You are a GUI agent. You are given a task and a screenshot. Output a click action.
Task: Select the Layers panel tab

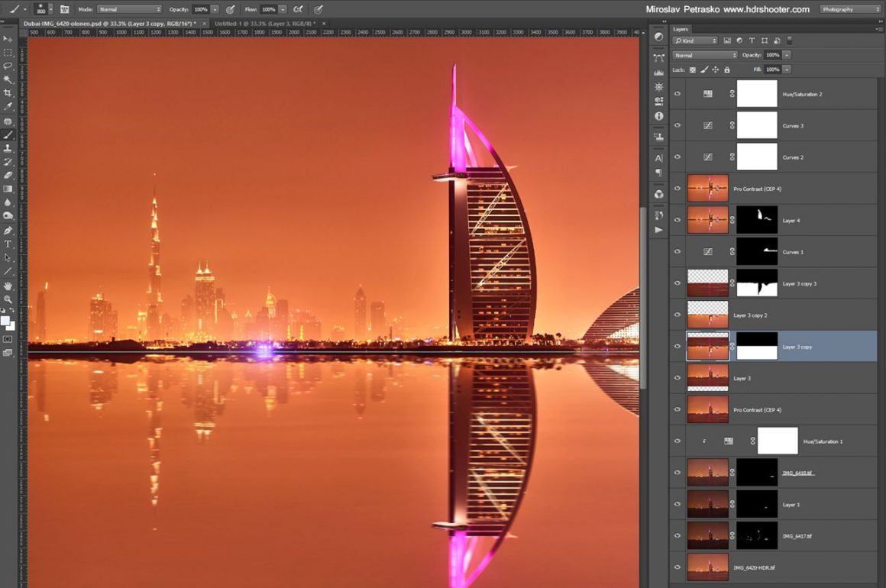tap(681, 29)
